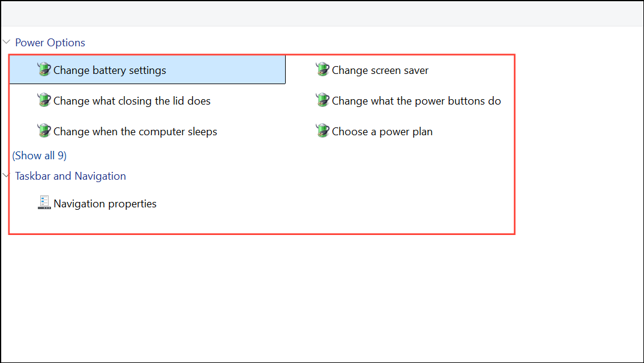Screen dimensions: 644x363
Task: Open Change screen saver text
Action: pos(380,70)
